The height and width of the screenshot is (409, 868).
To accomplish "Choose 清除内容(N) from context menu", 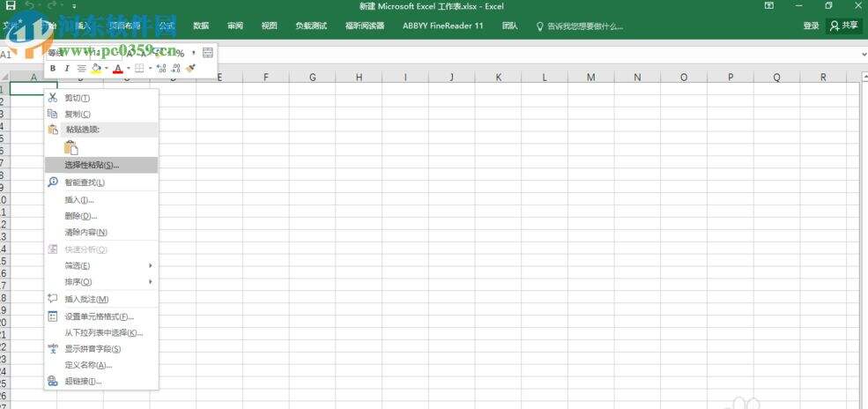I will 101,232.
